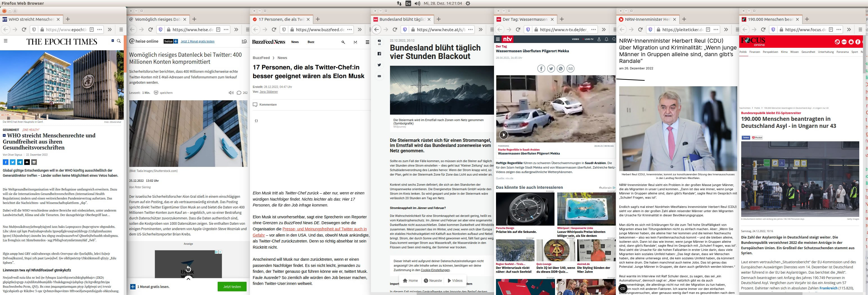Go back in the heute.at window
Viewport: 868px width, 295px height.
coord(377,29)
